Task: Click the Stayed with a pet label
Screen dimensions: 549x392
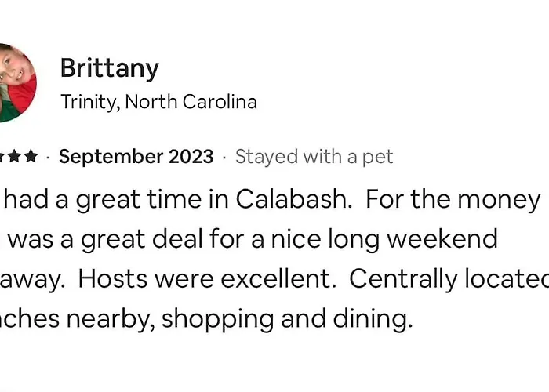Action: (x=314, y=157)
